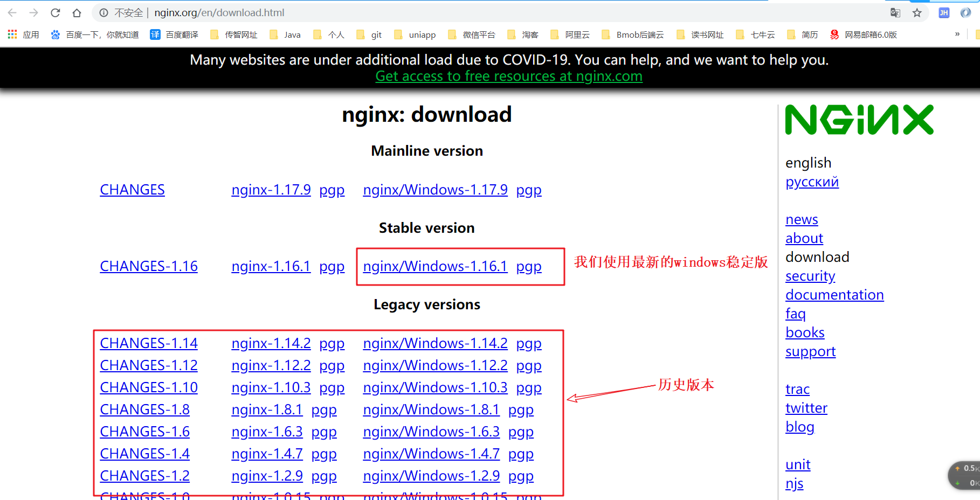Open the trac link in the sidebar
This screenshot has height=500, width=980.
(x=797, y=389)
